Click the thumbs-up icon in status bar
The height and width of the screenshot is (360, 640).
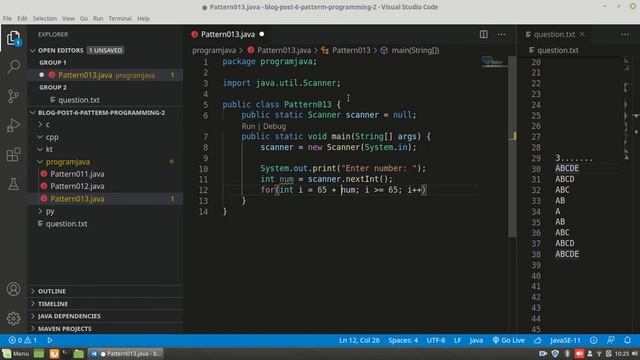[538, 340]
